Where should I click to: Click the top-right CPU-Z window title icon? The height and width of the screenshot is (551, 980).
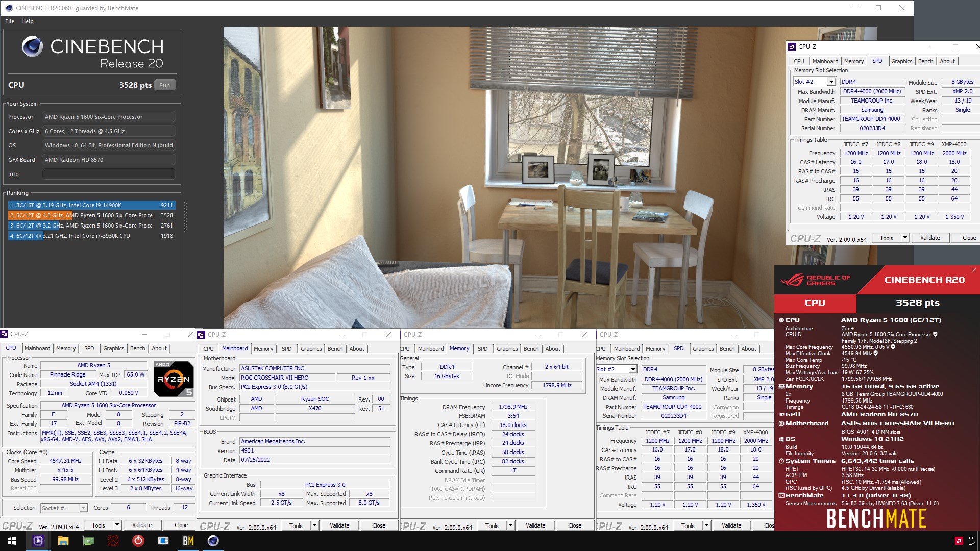[792, 47]
